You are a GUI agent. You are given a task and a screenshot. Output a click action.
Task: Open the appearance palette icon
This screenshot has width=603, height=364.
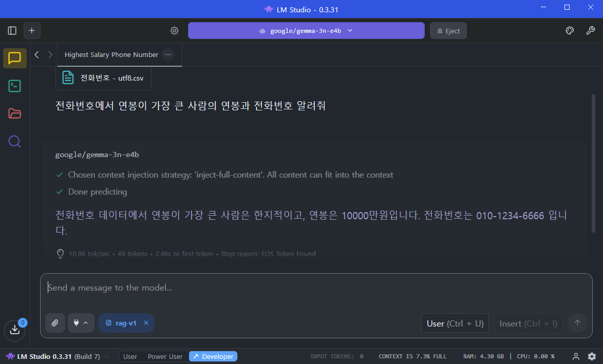570,31
